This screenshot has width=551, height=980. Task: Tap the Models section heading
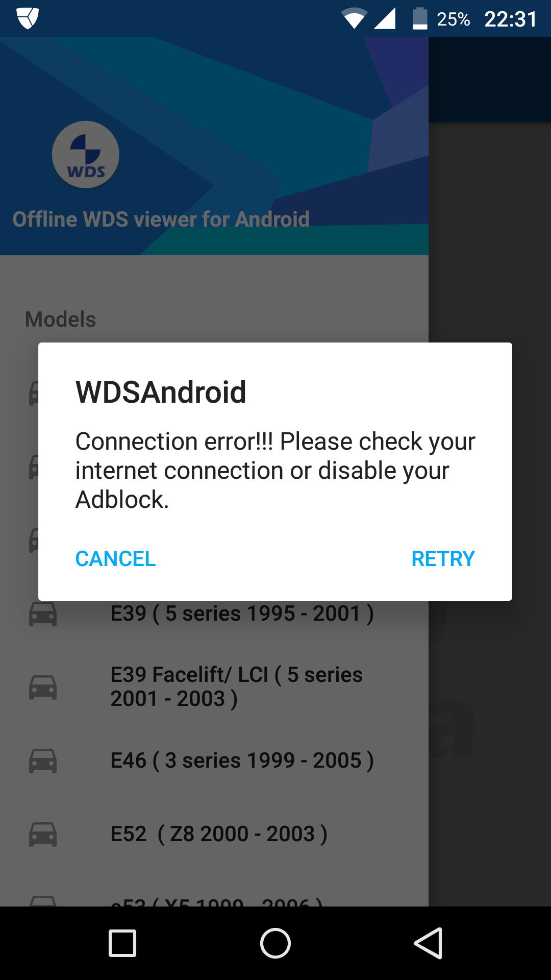[61, 320]
